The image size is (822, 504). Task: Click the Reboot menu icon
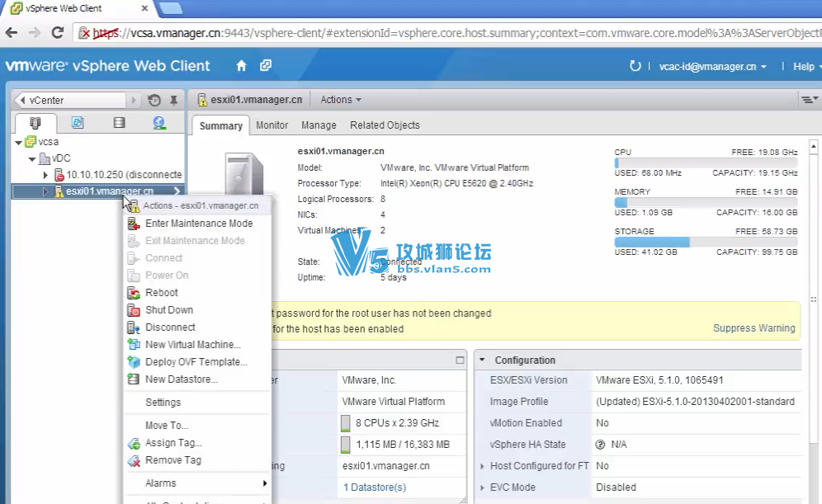(134, 293)
